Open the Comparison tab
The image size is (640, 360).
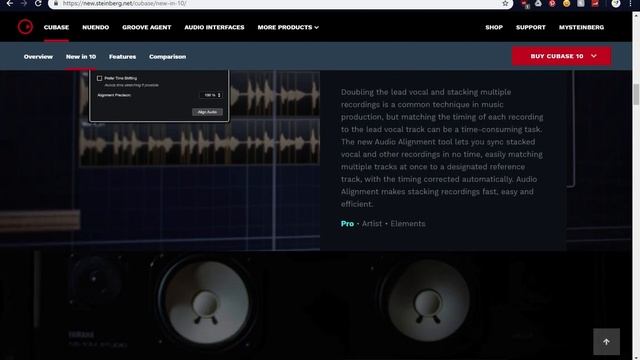tap(167, 57)
